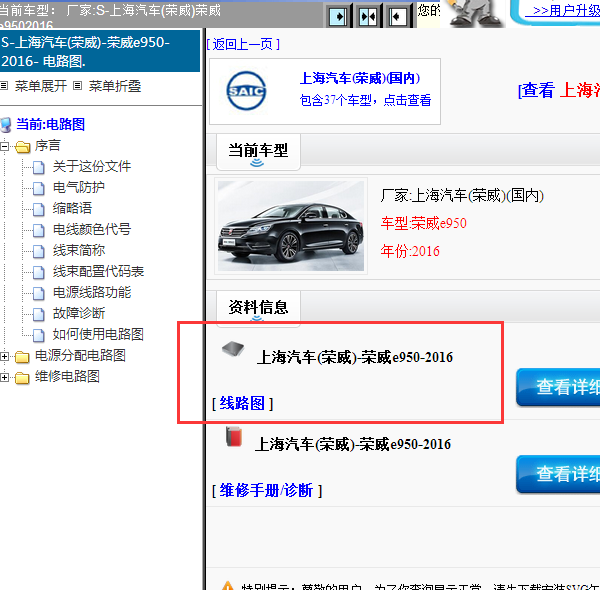Select the 序言 folder label

[48, 146]
